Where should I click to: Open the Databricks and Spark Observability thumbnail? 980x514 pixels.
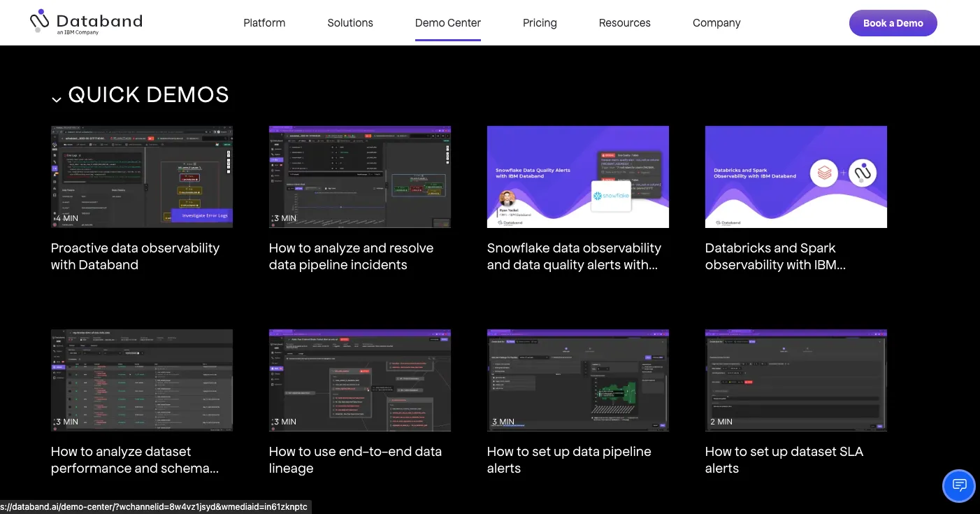pyautogui.click(x=796, y=177)
